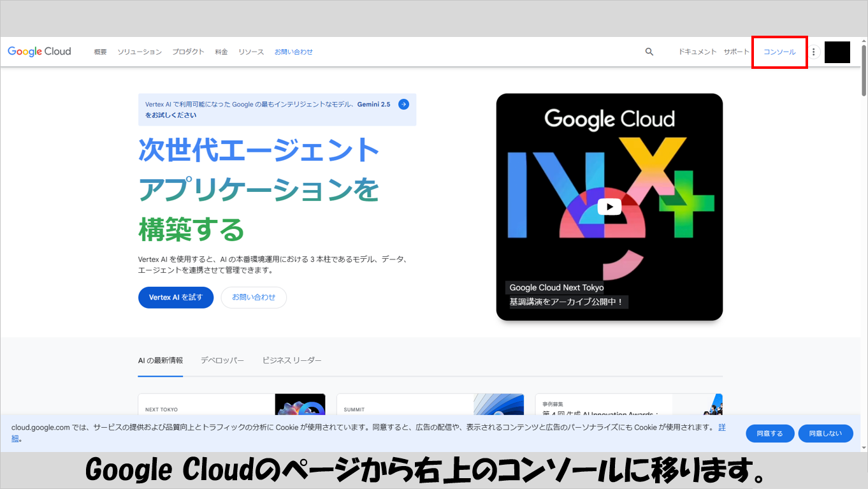Expand the ソリューション menu

[140, 52]
